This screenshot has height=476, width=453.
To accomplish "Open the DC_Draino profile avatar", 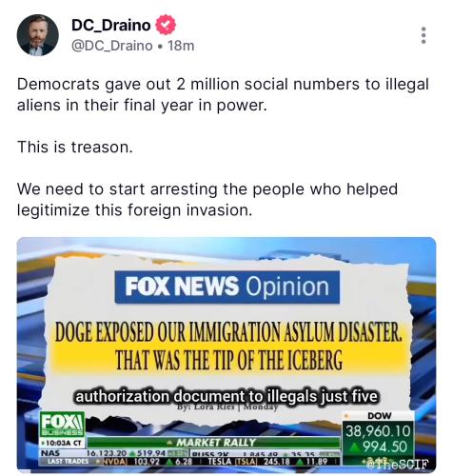I will pyautogui.click(x=37, y=35).
